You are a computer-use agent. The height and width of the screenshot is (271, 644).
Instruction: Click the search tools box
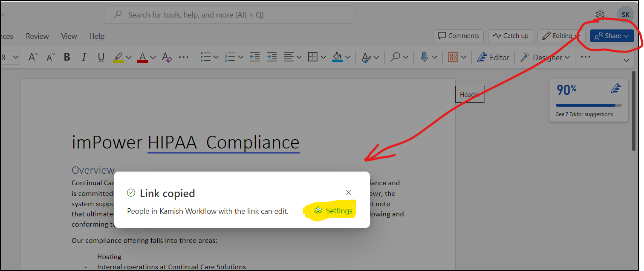(229, 15)
